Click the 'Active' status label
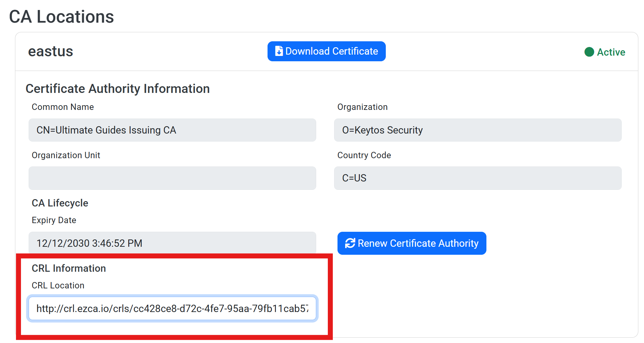This screenshot has height=343, width=644. 611,52
